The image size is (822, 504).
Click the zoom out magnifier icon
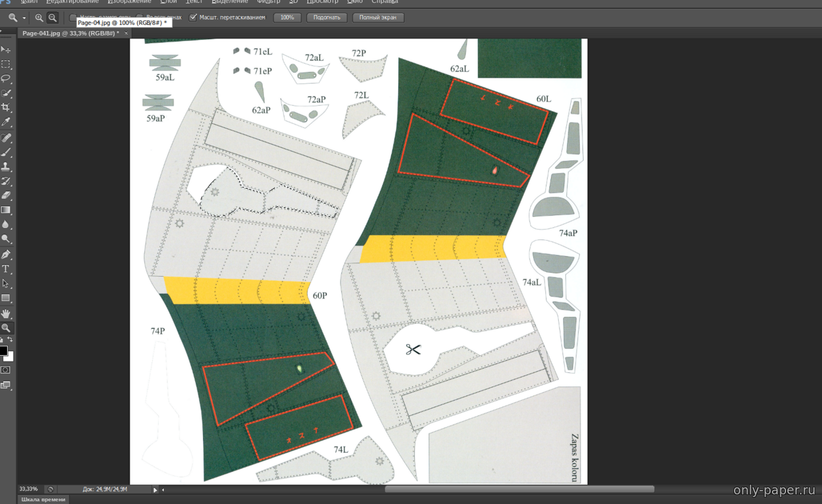(53, 18)
